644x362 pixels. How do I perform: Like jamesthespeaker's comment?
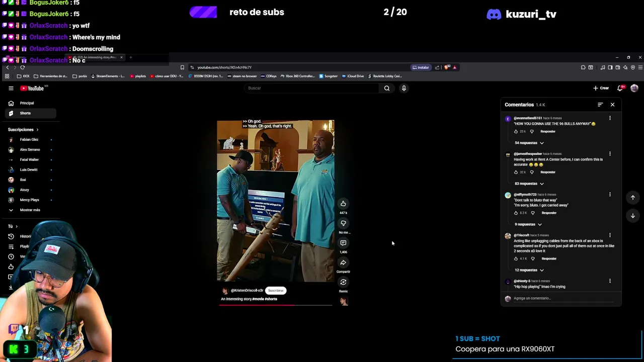[x=516, y=172]
